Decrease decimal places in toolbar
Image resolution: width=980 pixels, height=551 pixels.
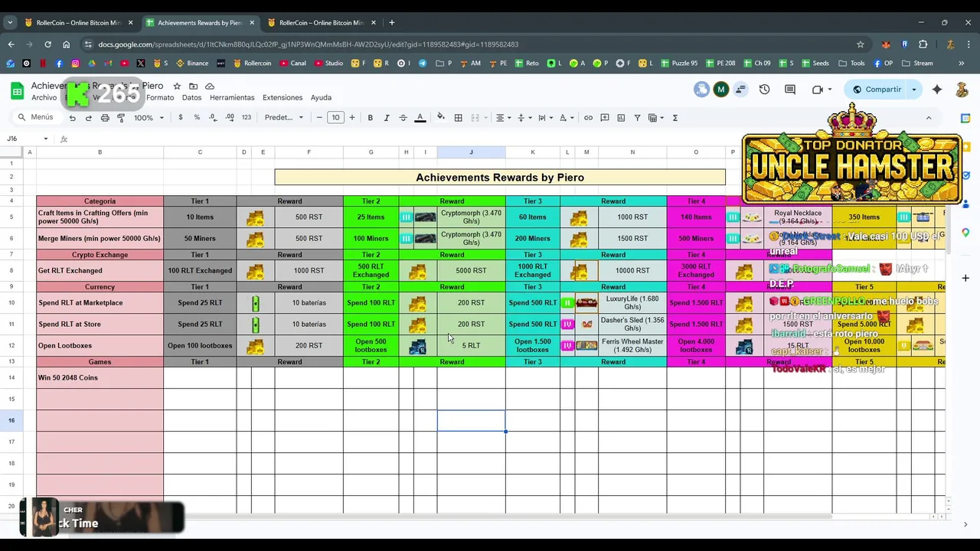[x=213, y=118]
